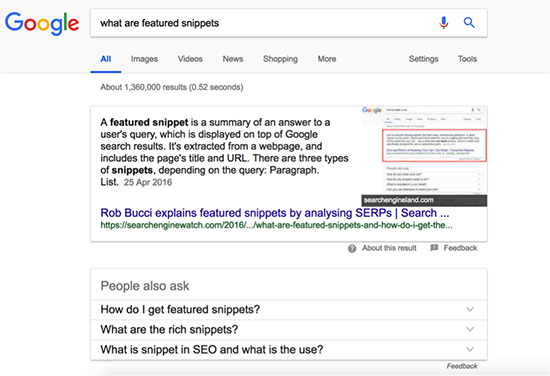Screen dimensions: 550x376
Task: Click the blue search magnifier icon
Action: tap(469, 23)
